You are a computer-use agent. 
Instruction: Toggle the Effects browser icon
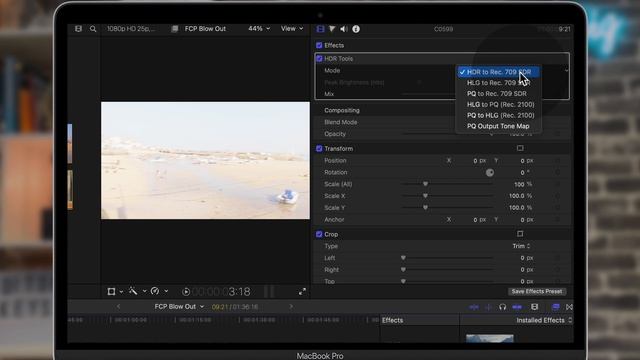point(556,307)
